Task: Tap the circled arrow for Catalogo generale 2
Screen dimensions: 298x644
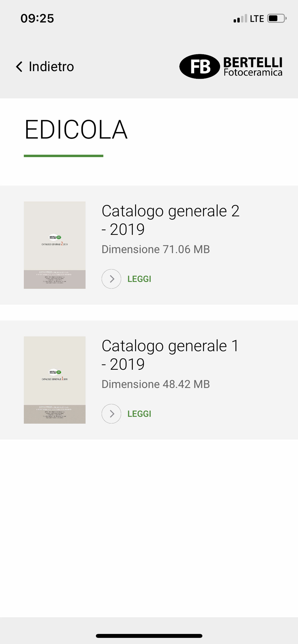Action: pos(111,279)
